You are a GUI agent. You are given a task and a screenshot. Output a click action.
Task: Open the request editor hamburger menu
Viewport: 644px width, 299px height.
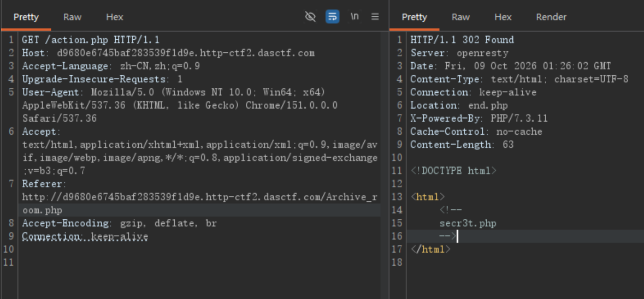click(x=375, y=17)
